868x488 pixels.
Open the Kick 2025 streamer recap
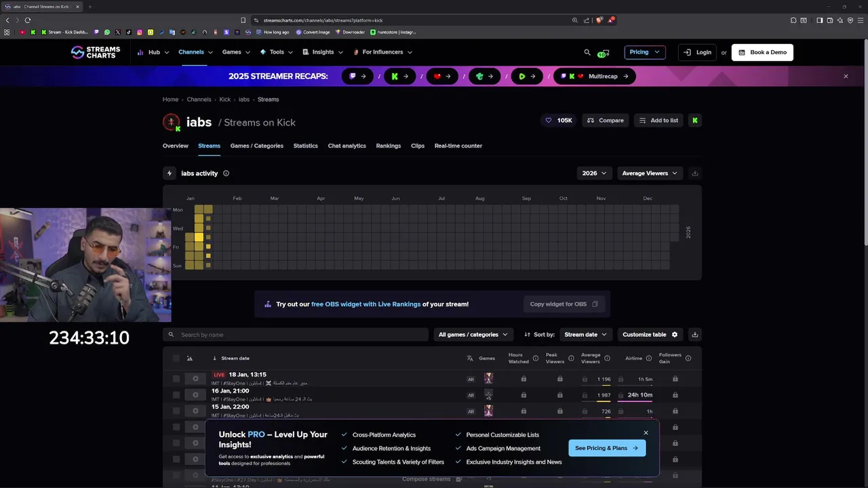[400, 77]
